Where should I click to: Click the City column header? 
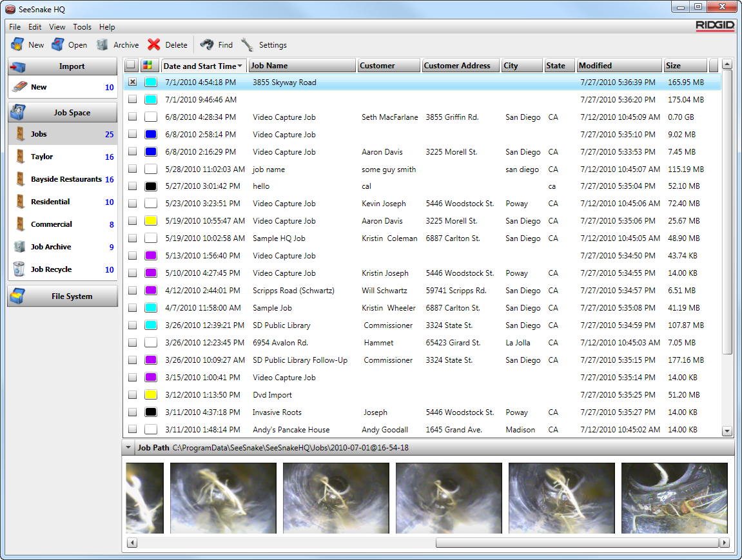tap(522, 66)
